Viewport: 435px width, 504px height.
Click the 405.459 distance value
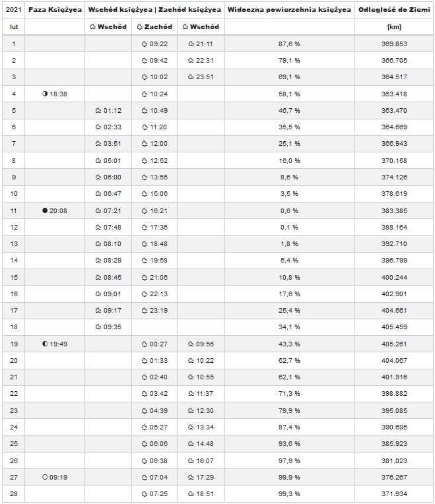click(x=394, y=327)
